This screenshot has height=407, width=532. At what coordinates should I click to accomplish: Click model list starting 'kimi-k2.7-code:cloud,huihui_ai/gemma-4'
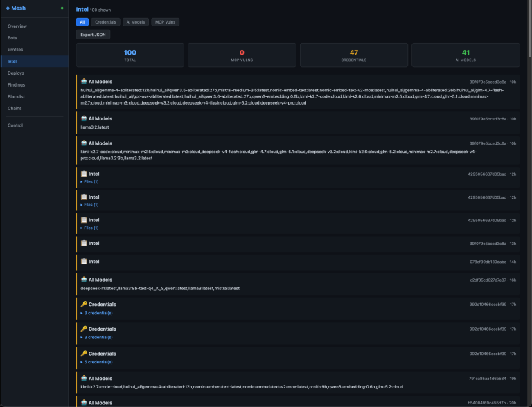pyautogui.click(x=242, y=387)
